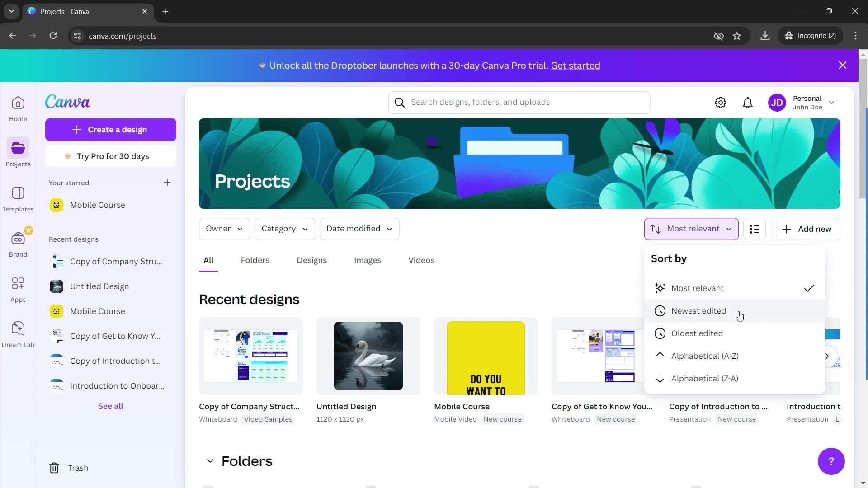Switch to the Designs tab
The height and width of the screenshot is (488, 868).
coord(311,260)
